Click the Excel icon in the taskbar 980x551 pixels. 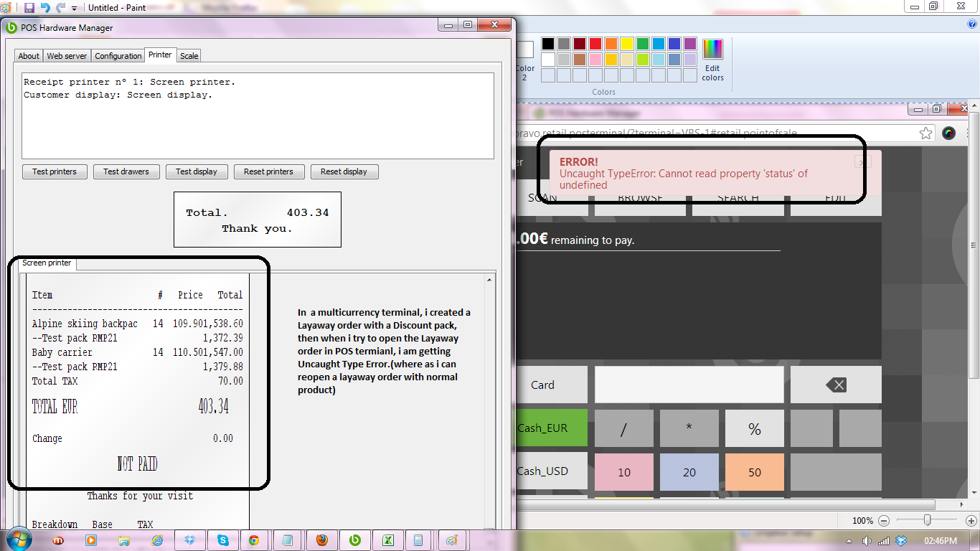coord(388,540)
